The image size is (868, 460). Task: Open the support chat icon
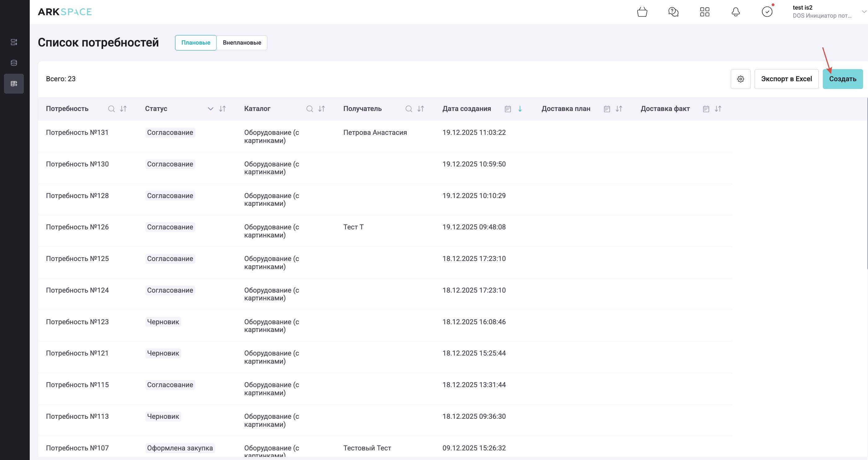click(673, 12)
